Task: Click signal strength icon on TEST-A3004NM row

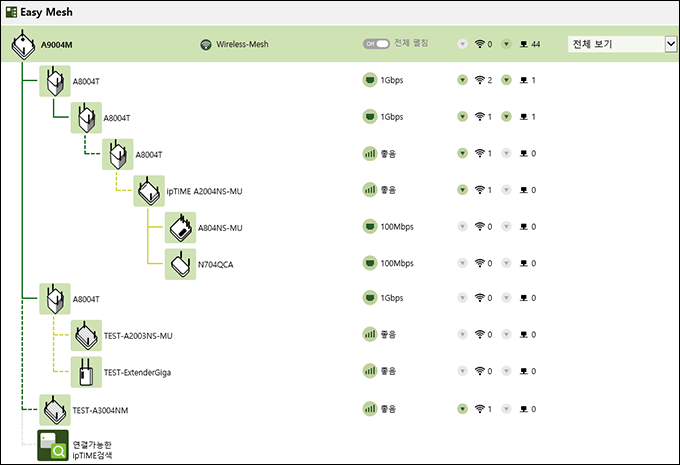Action: (370, 409)
